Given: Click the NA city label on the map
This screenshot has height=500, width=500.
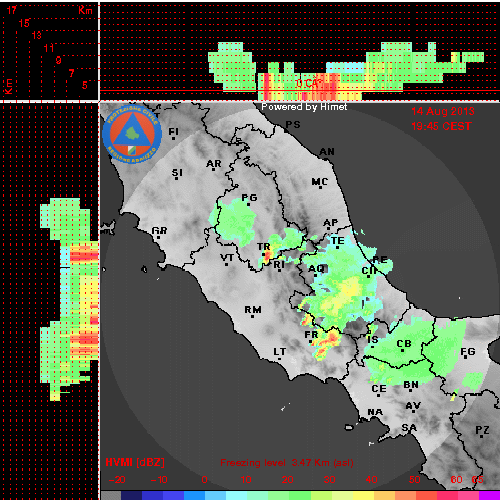Looking at the screenshot, I should point(375,412).
